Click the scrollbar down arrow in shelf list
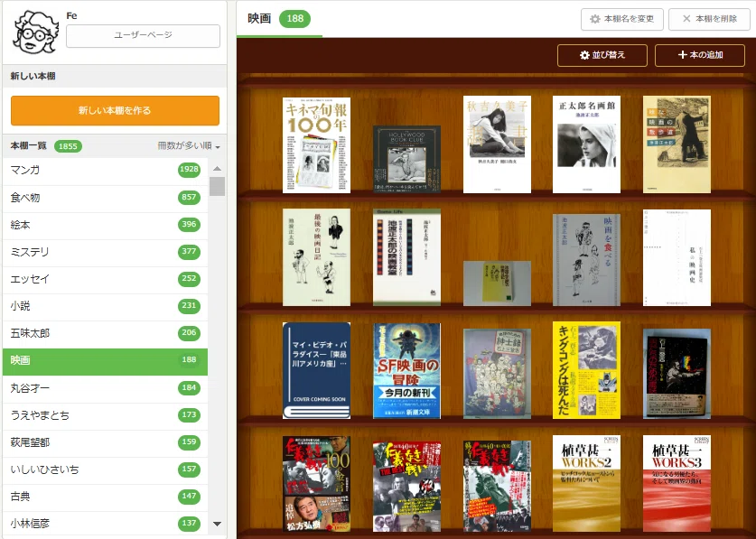Image resolution: width=756 pixels, height=539 pixels. tap(217, 524)
